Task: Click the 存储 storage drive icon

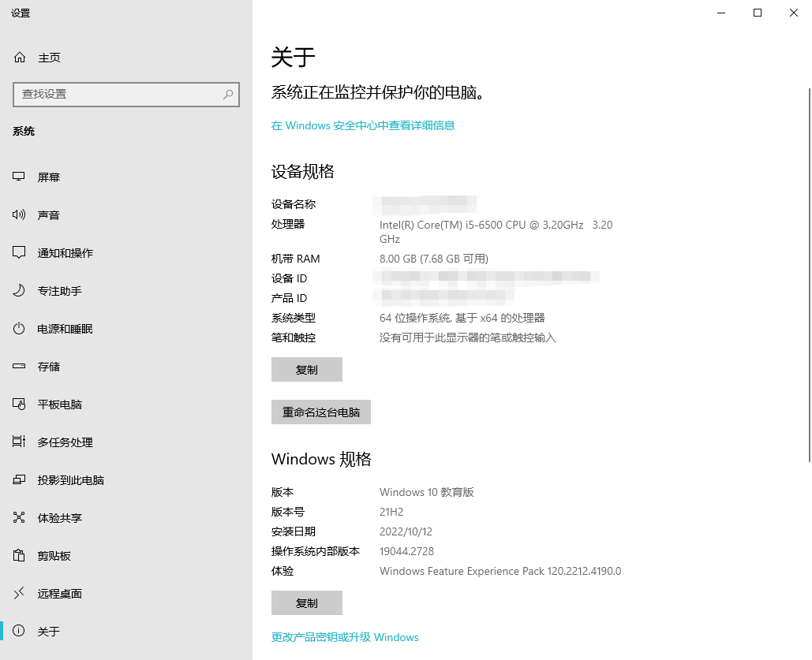Action: click(19, 366)
